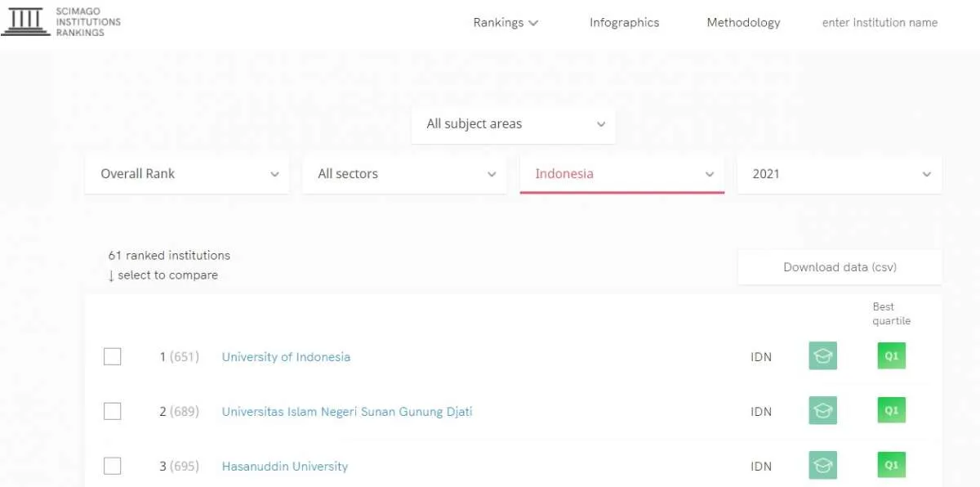Select checkbox for Universitas Islam Negeri Sunan Gunung Djati

tap(113, 411)
